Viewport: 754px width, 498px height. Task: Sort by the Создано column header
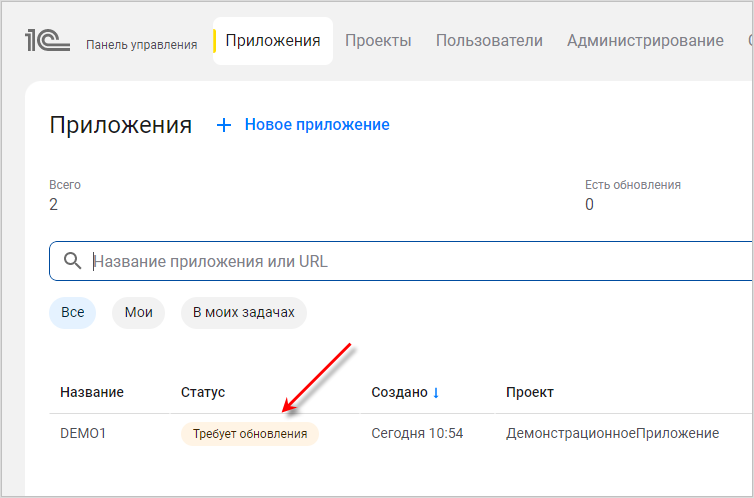pyautogui.click(x=400, y=392)
